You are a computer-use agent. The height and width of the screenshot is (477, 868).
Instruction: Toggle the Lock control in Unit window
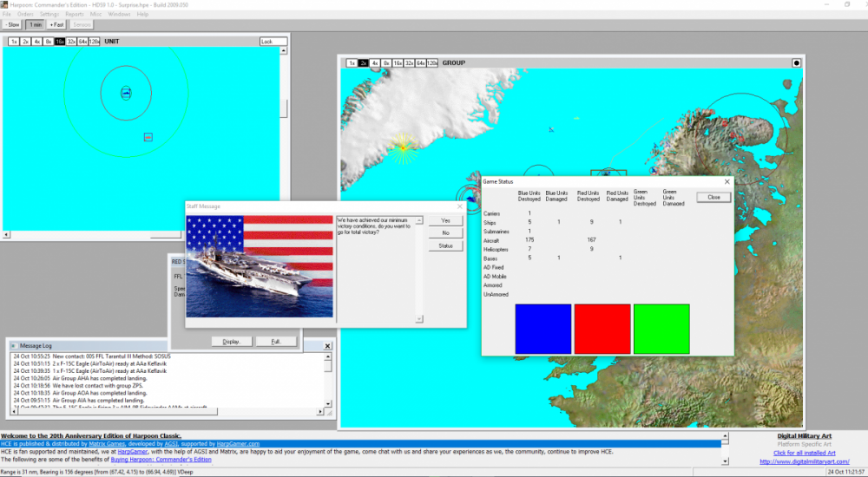point(273,42)
